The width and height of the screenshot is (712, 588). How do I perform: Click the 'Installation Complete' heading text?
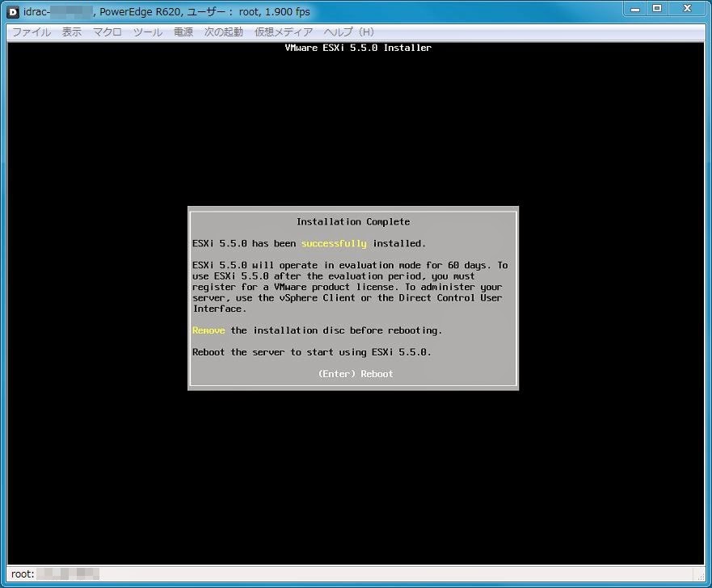[x=353, y=221]
